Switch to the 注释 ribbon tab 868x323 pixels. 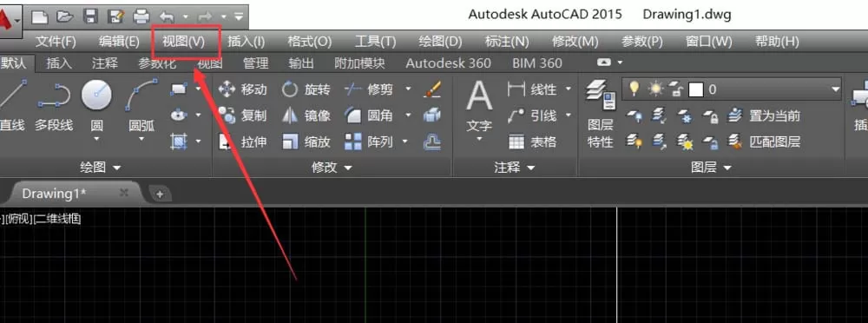tap(105, 63)
